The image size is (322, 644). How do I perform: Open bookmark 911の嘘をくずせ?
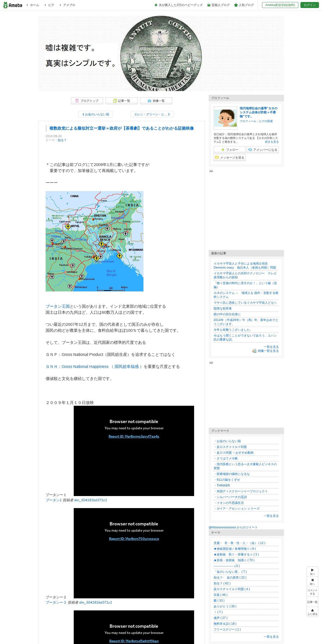(227, 480)
